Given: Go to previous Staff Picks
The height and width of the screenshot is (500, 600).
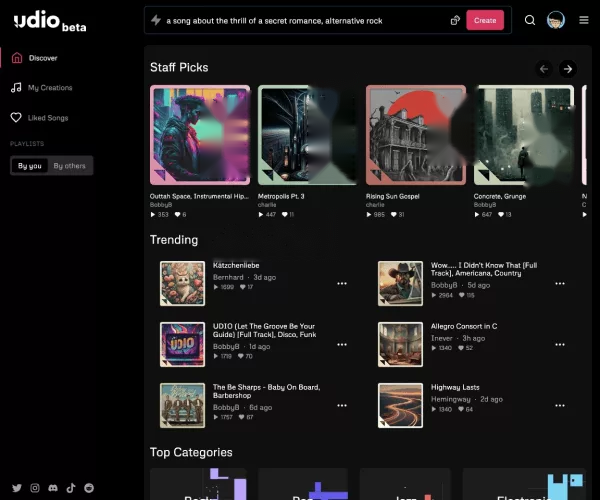Looking at the screenshot, I should click(x=544, y=69).
